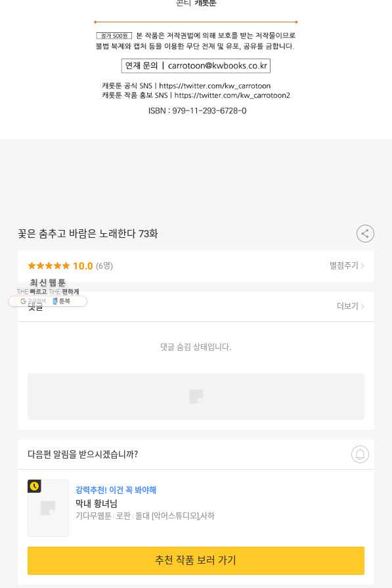Screen dimensions: 392x588
Task: Click the 막내 황녀님 title
Action: pyautogui.click(x=97, y=503)
